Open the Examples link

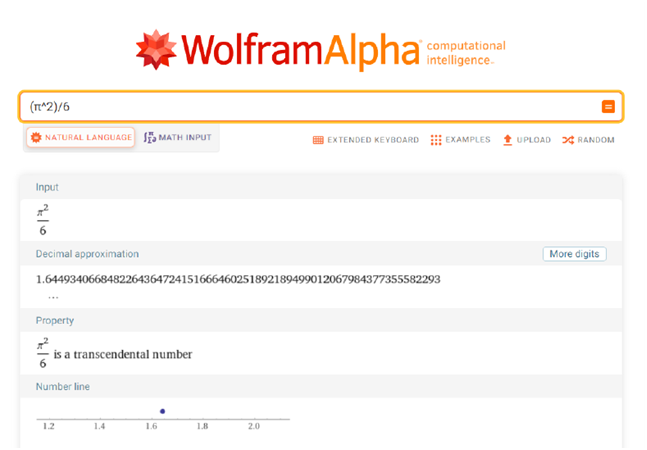(x=468, y=140)
